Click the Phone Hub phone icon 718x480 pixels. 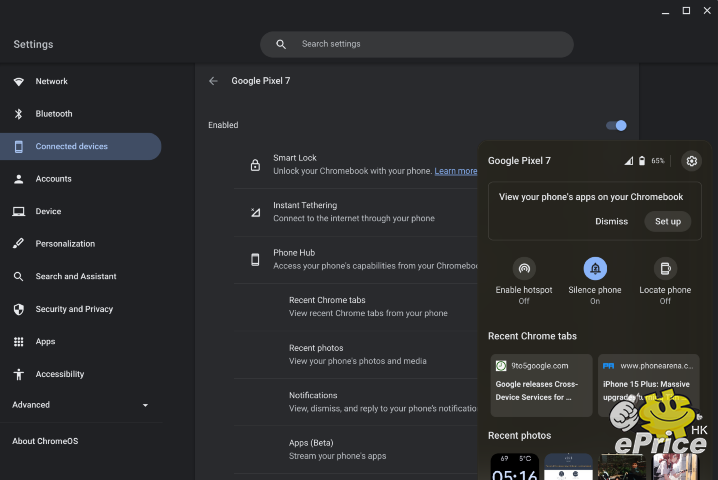coord(255,260)
